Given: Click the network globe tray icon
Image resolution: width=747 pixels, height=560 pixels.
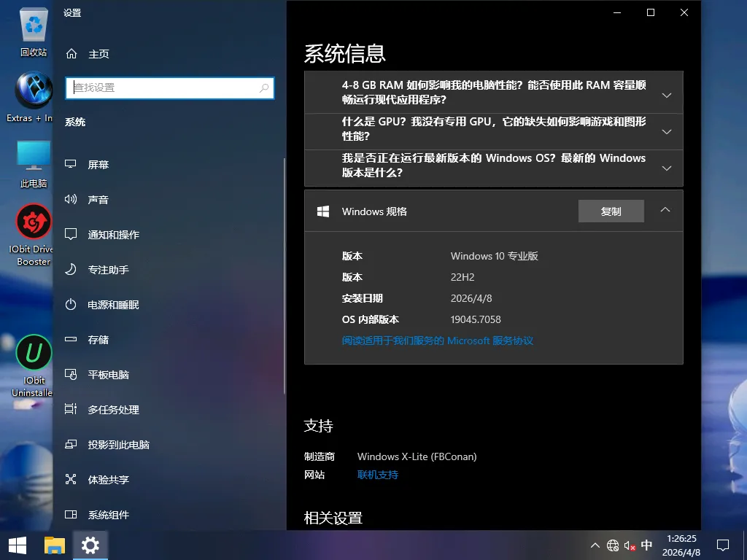Looking at the screenshot, I should [613, 545].
